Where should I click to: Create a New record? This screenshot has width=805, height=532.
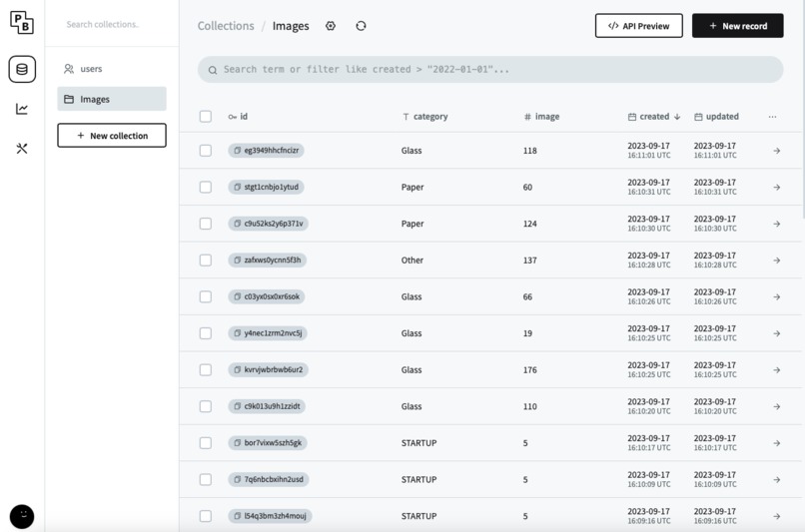[738, 26]
